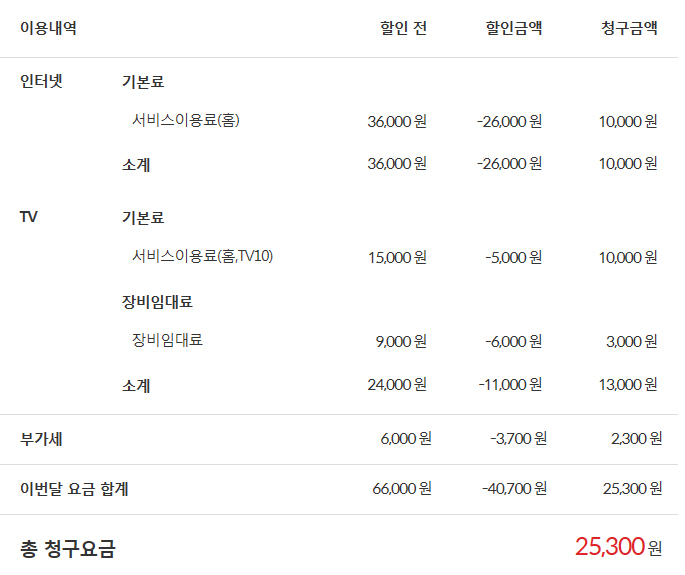685x575 pixels.
Task: Select the 부가세 row label
Action: [42, 438]
